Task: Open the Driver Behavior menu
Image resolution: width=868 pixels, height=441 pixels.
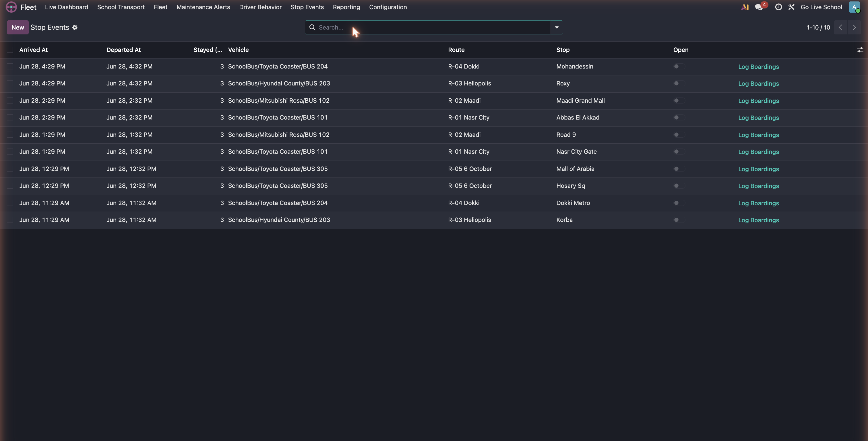Action: point(260,7)
